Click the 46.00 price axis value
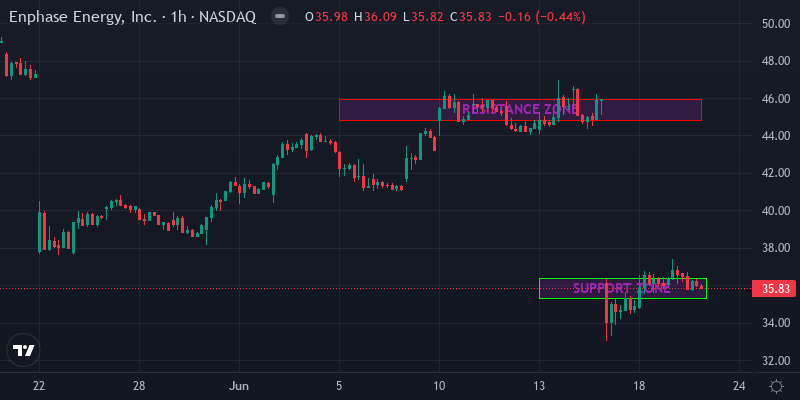 (776, 98)
